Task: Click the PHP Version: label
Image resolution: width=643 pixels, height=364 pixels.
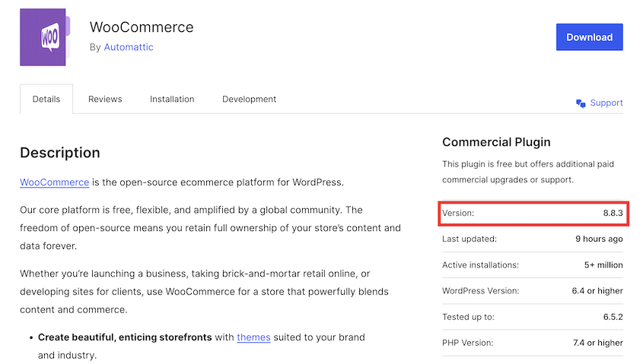Action: [x=467, y=343]
